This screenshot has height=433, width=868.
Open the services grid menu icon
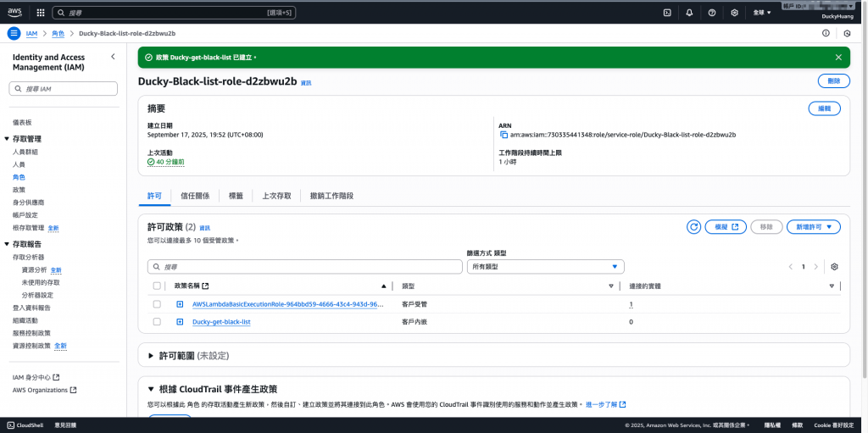pyautogui.click(x=41, y=12)
